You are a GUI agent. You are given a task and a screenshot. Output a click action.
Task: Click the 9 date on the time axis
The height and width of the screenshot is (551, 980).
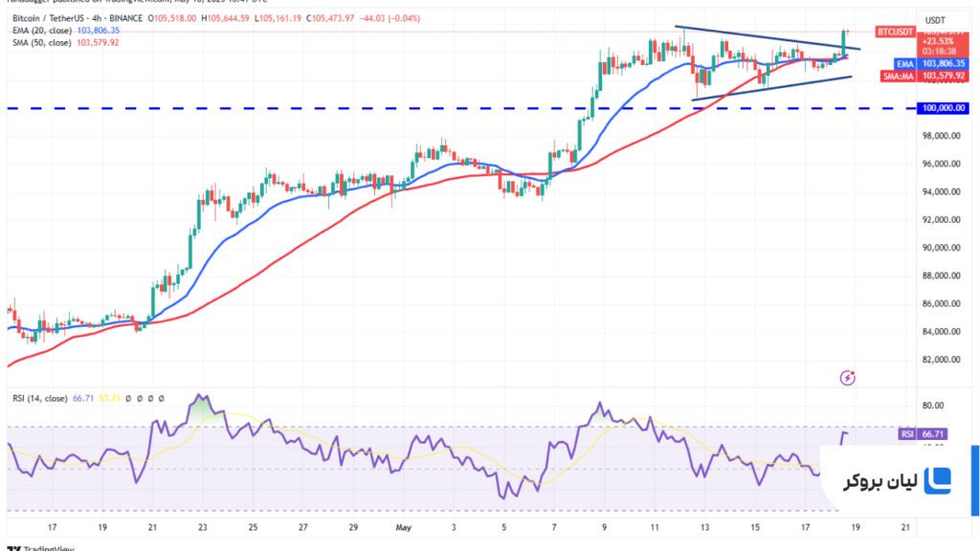tap(605, 528)
